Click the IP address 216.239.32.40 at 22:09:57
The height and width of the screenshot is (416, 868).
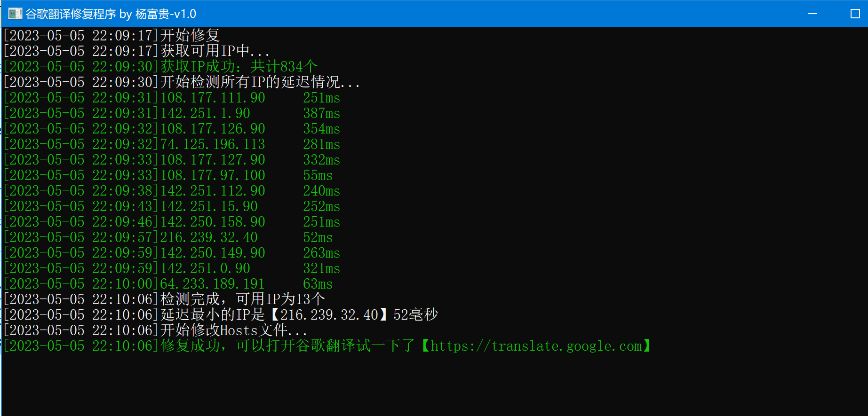click(209, 237)
